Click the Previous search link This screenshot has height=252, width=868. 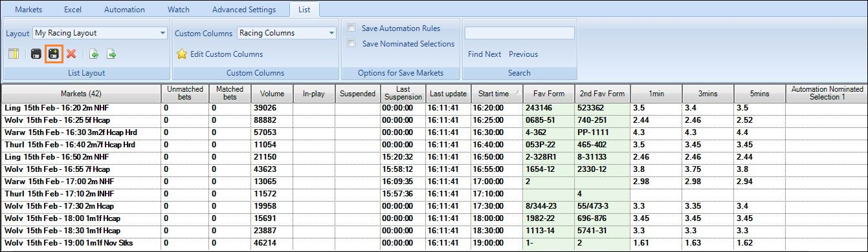coord(523,54)
